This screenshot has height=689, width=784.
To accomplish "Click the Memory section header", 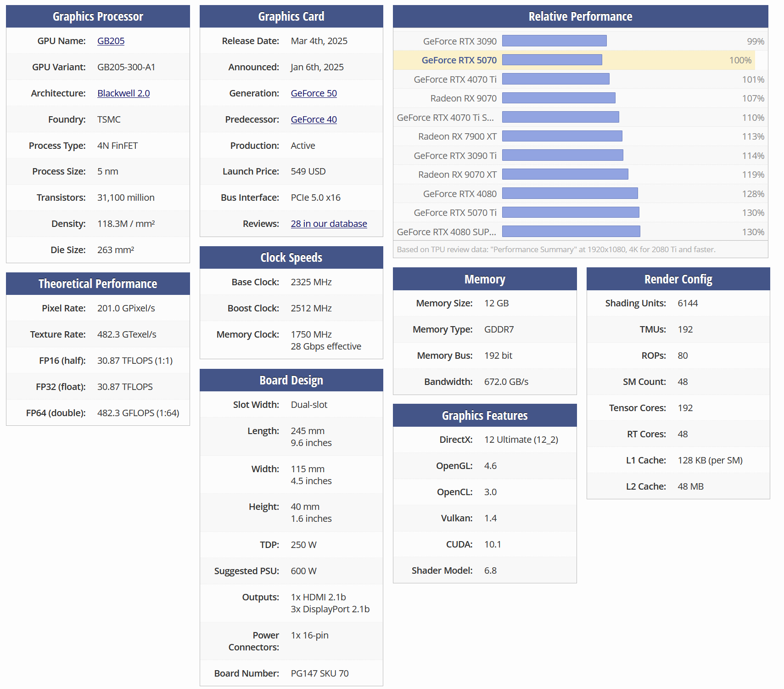I will click(x=485, y=279).
